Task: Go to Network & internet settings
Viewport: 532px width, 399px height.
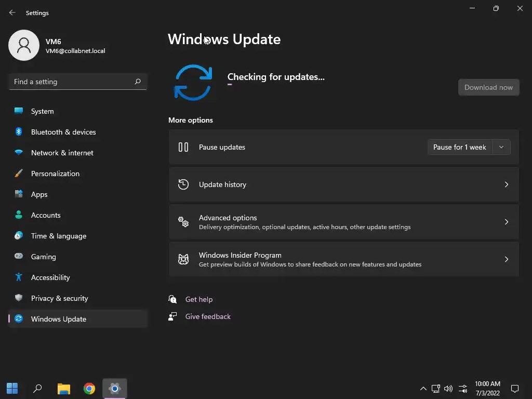Action: click(78, 152)
